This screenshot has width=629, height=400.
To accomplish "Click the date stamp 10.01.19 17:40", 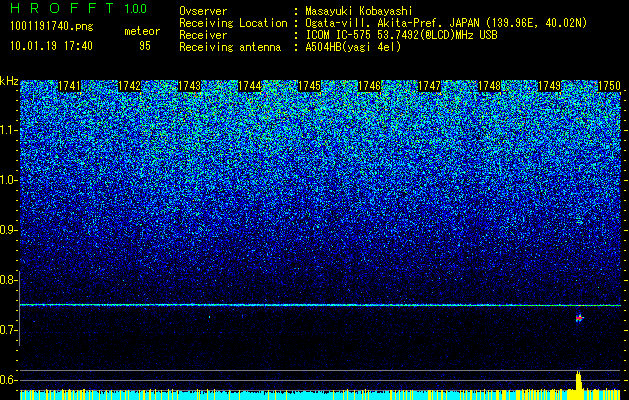I will (x=51, y=46).
